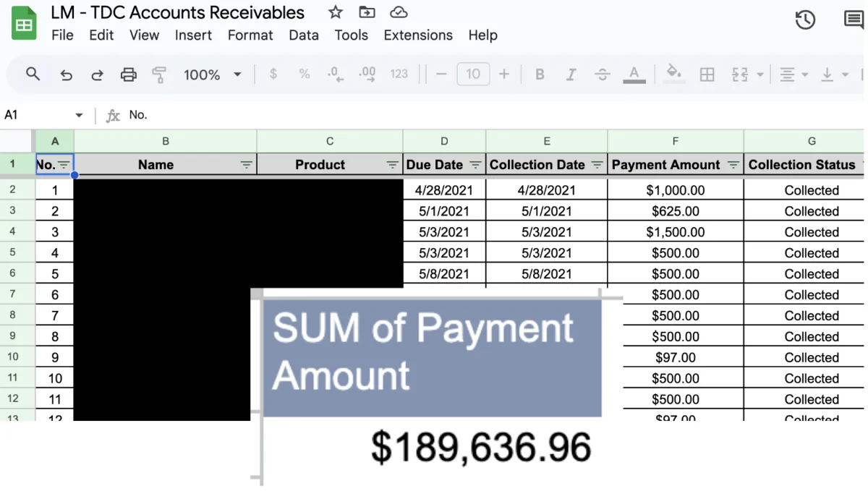Toggle bold formatting

540,74
